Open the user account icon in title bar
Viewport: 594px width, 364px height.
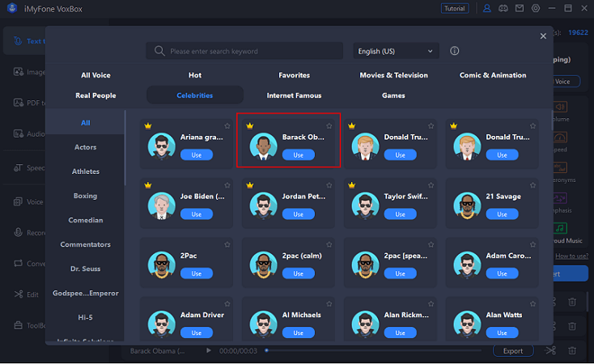(x=487, y=8)
